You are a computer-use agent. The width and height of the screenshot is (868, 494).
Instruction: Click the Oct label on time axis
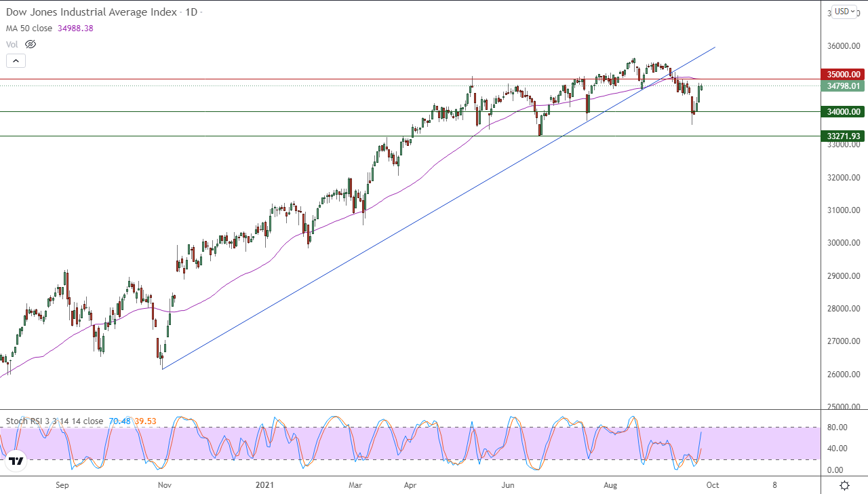click(x=713, y=485)
